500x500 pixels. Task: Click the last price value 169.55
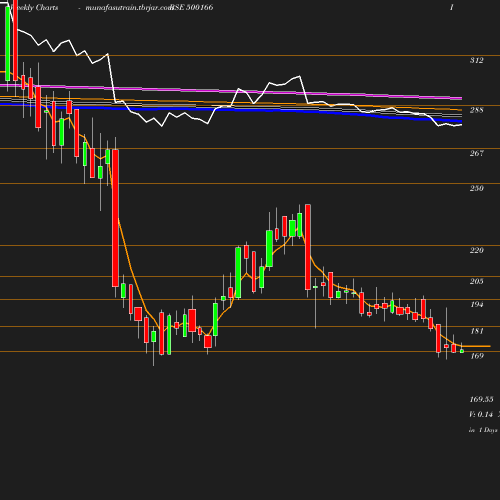481,399
